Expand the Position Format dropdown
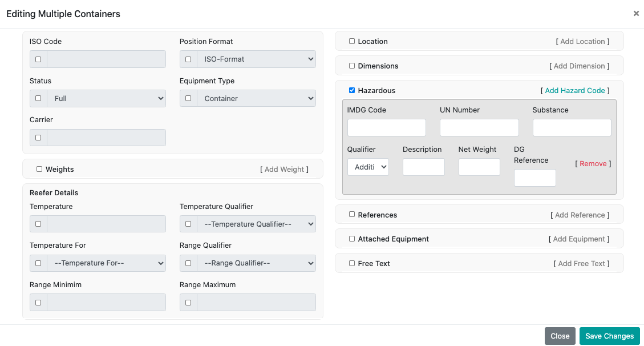The image size is (644, 346). pyautogui.click(x=256, y=59)
